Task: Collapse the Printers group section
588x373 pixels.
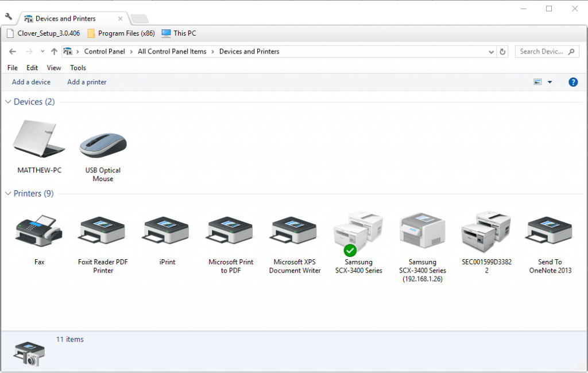Action: [9, 194]
